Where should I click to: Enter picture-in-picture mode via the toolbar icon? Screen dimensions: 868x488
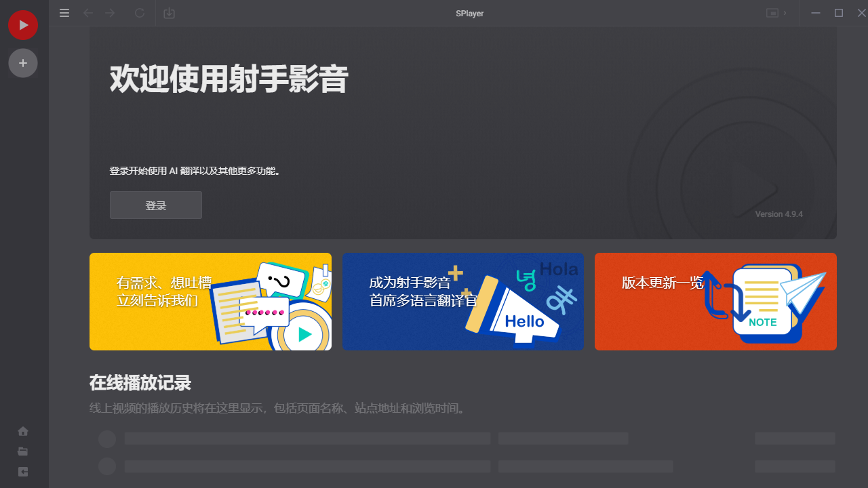click(x=772, y=13)
